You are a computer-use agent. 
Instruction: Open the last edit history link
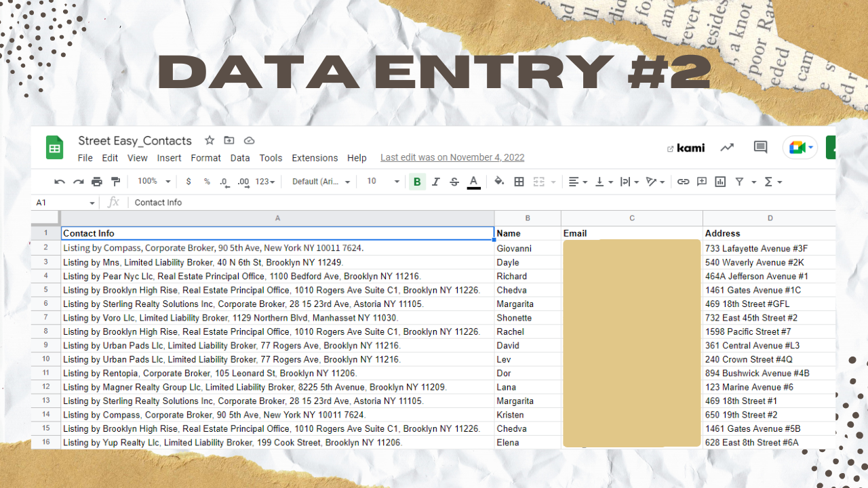(452, 158)
